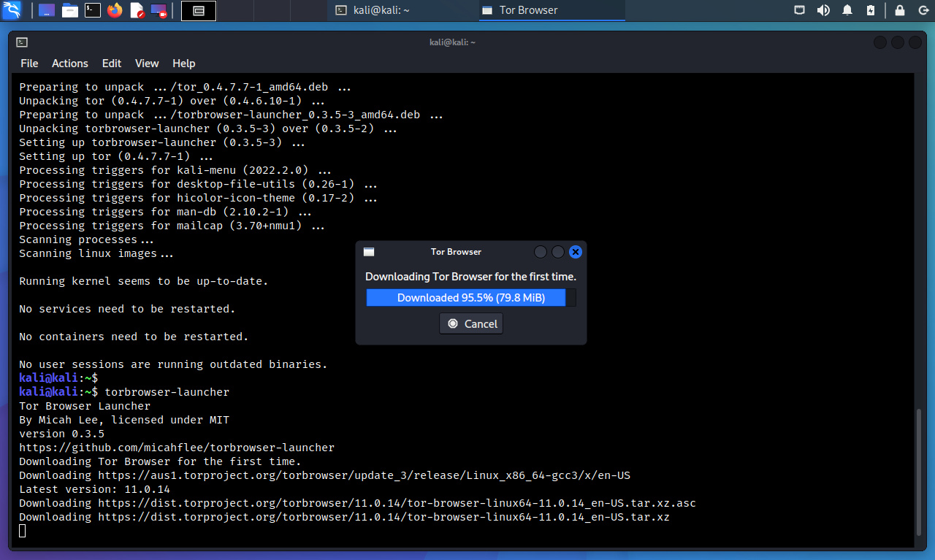
Task: Click the show desktop panel icon
Action: pyautogui.click(x=47, y=10)
